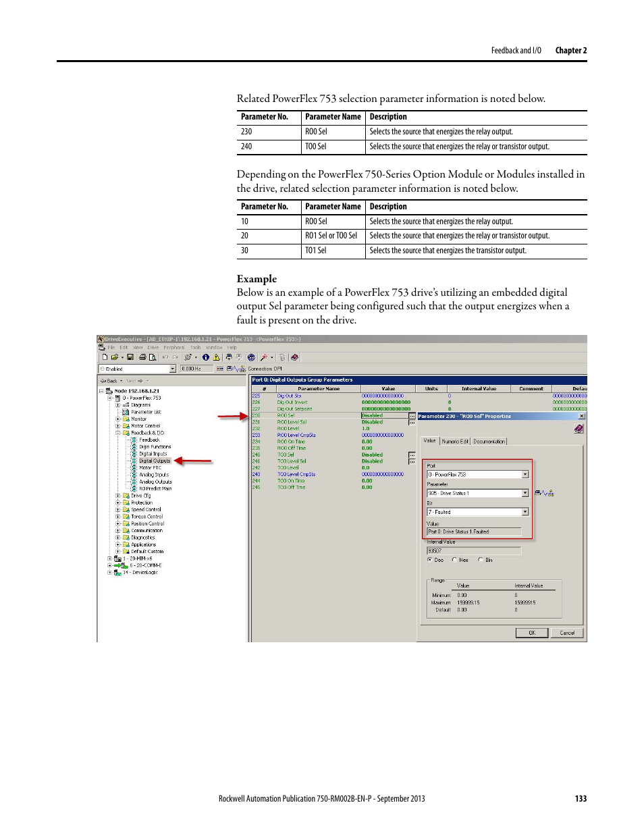The height and width of the screenshot is (834, 644).
Task: Select Digital Outputs in the tree
Action: pyautogui.click(x=155, y=461)
